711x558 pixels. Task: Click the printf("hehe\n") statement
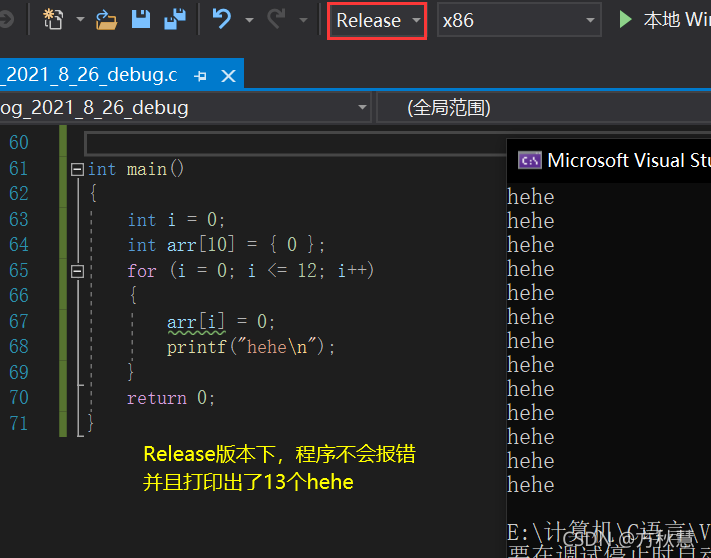251,347
